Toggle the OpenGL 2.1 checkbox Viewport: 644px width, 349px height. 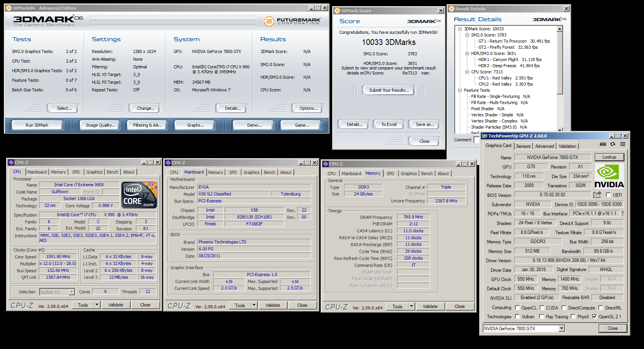(594, 317)
